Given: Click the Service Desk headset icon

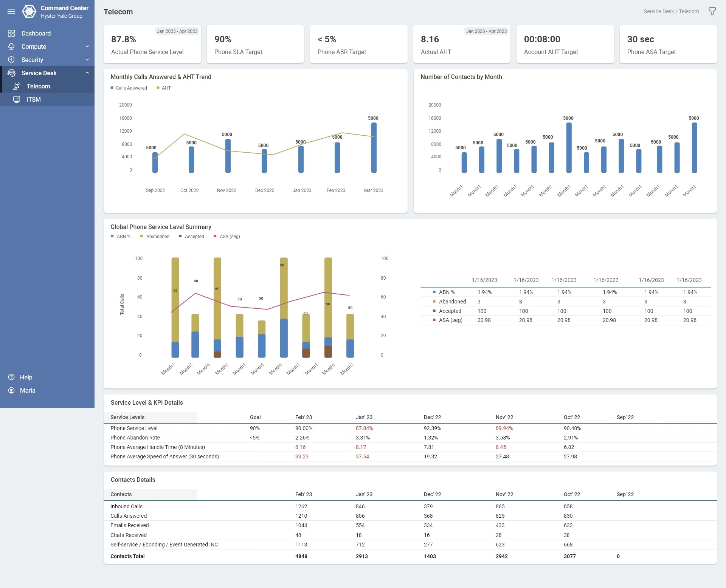Looking at the screenshot, I should [11, 73].
